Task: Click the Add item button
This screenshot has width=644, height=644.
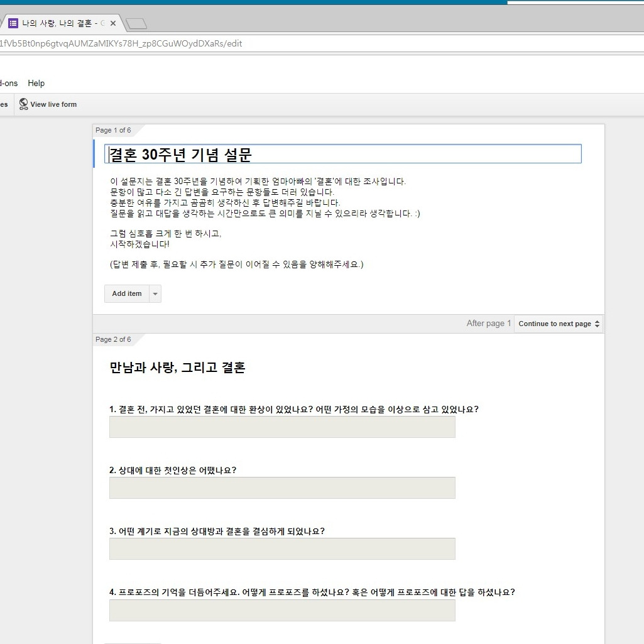Action: click(127, 293)
